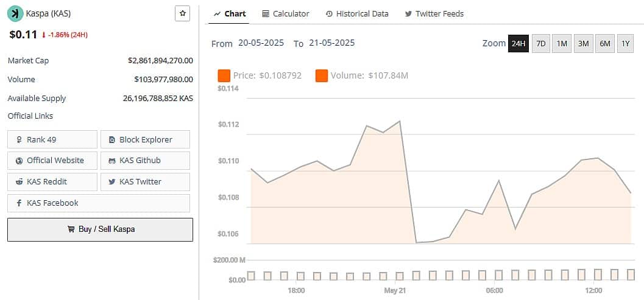Edit the From date 20-05-2025

tap(261, 43)
